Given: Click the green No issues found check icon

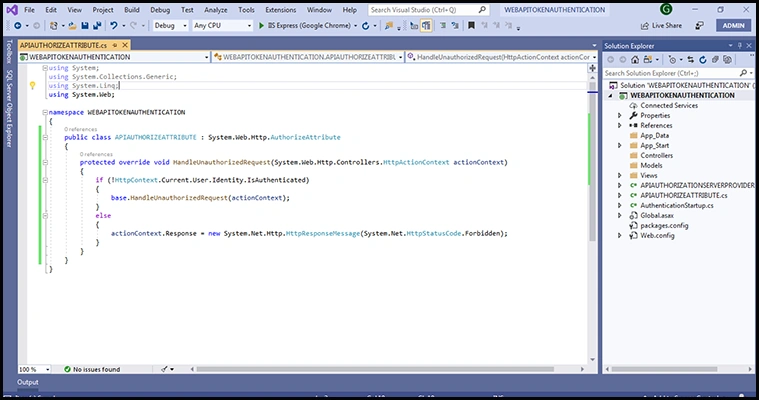Looking at the screenshot, I should [67, 369].
